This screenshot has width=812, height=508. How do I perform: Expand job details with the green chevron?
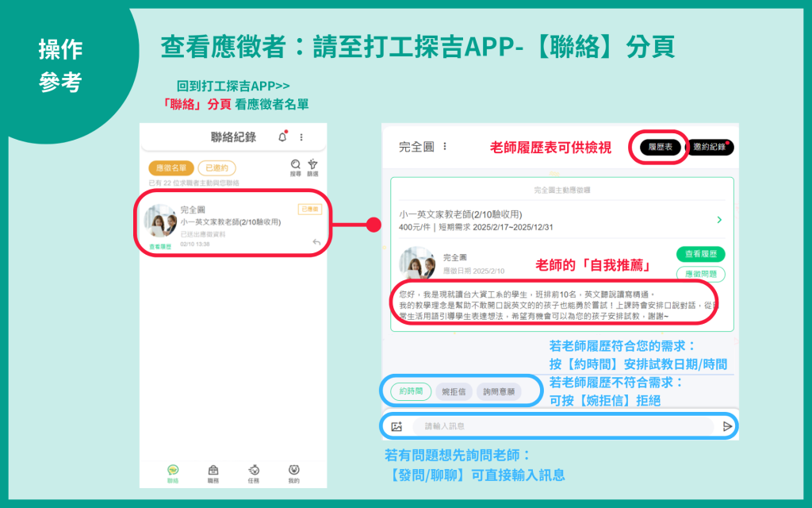719,220
